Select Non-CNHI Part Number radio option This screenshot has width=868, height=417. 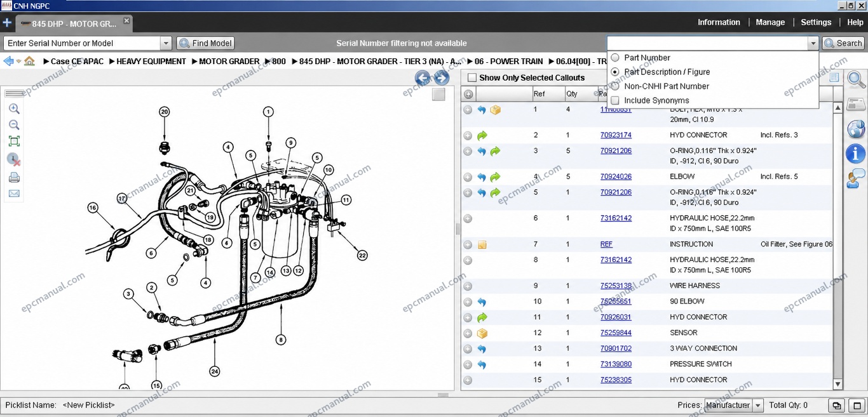coord(614,86)
